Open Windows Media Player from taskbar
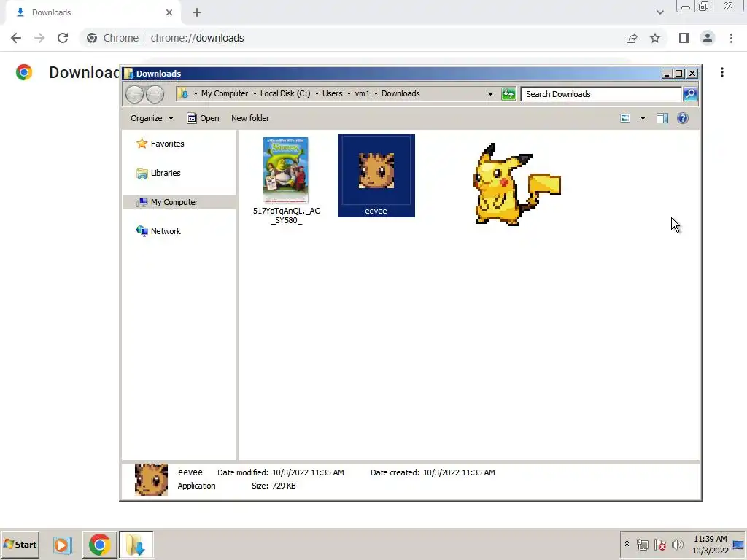The image size is (747, 560). [x=62, y=545]
